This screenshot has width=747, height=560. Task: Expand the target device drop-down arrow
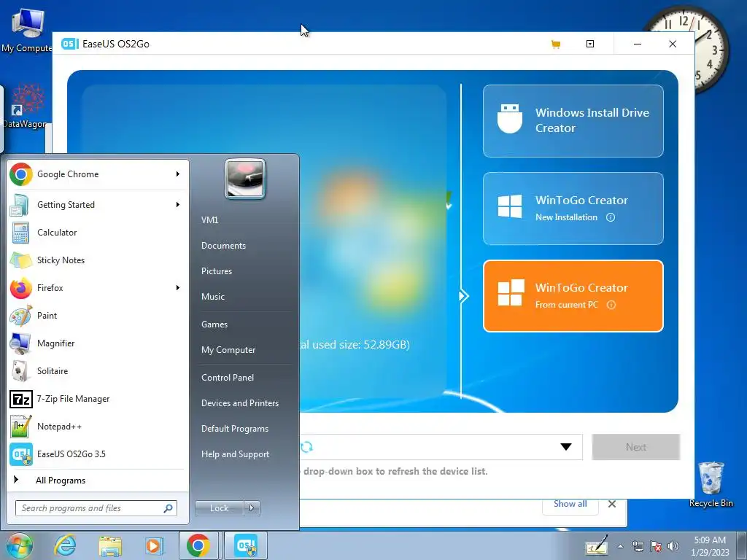(565, 447)
